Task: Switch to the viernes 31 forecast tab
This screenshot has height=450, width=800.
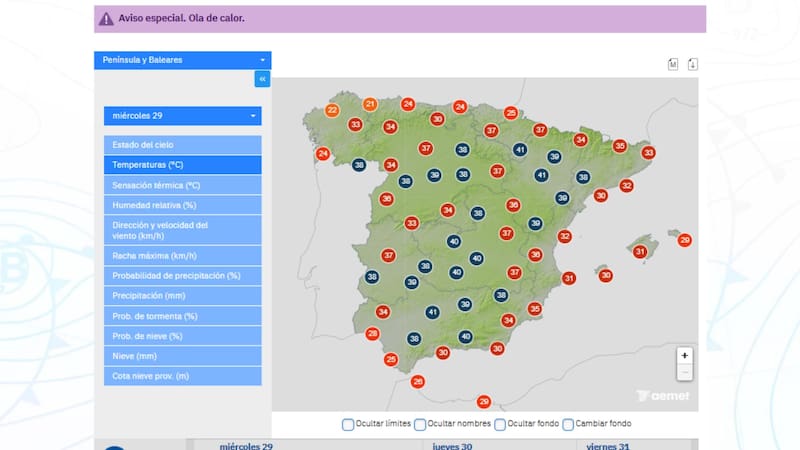Action: pyautogui.click(x=608, y=446)
